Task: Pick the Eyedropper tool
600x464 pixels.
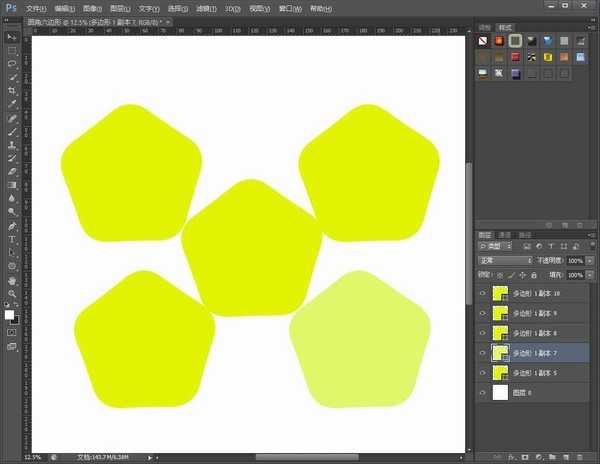Action: [12, 103]
